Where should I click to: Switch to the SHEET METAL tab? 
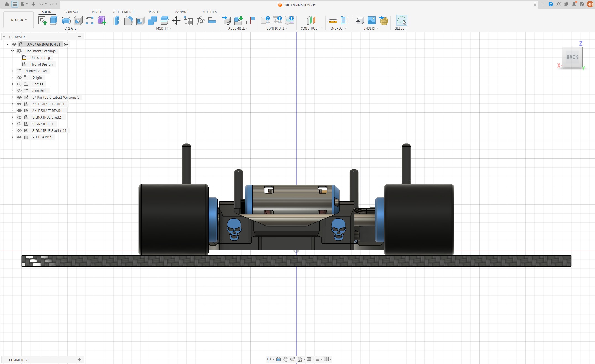point(124,12)
